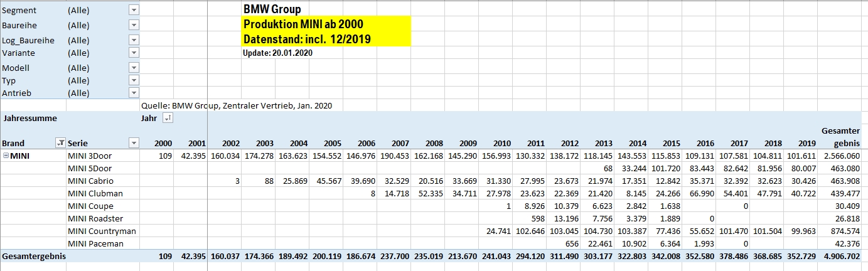Show the Typ filter options
The width and height of the screenshot is (868, 271).
(133, 80)
